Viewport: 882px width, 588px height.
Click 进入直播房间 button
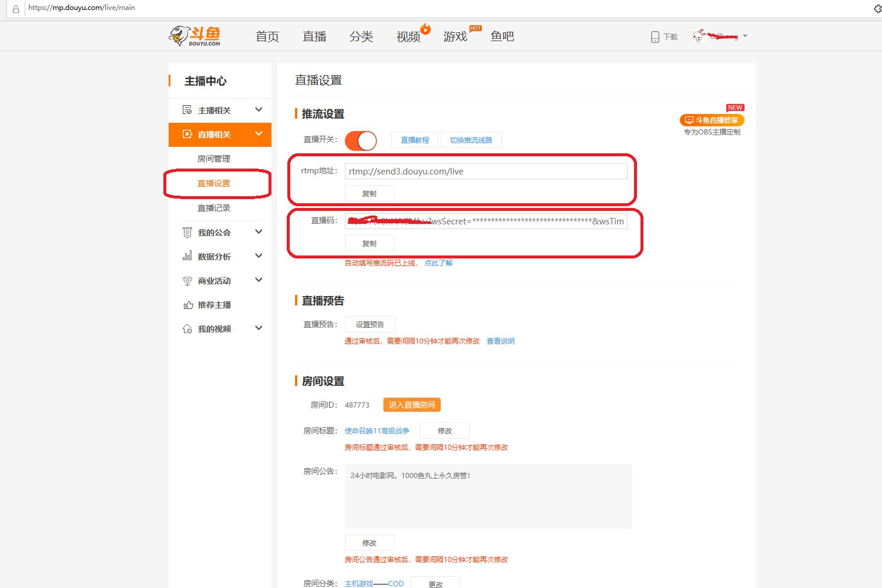(412, 405)
